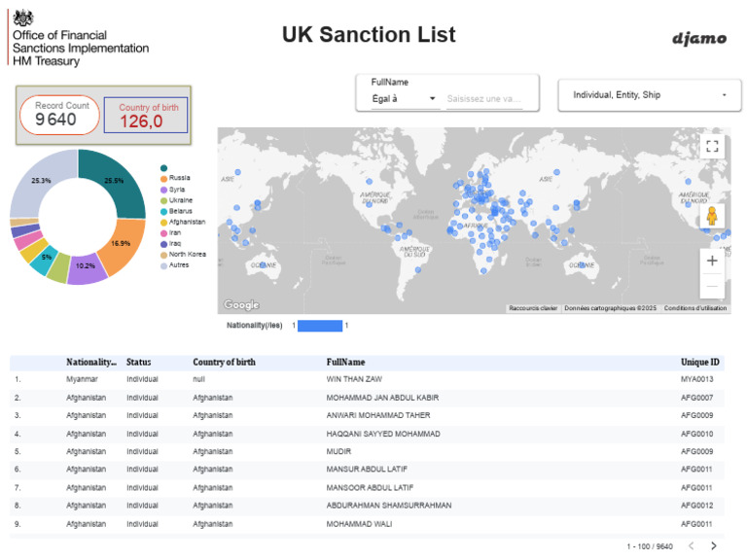Image resolution: width=747 pixels, height=560 pixels.
Task: Click the Iraq legend entry
Action: click(x=170, y=243)
